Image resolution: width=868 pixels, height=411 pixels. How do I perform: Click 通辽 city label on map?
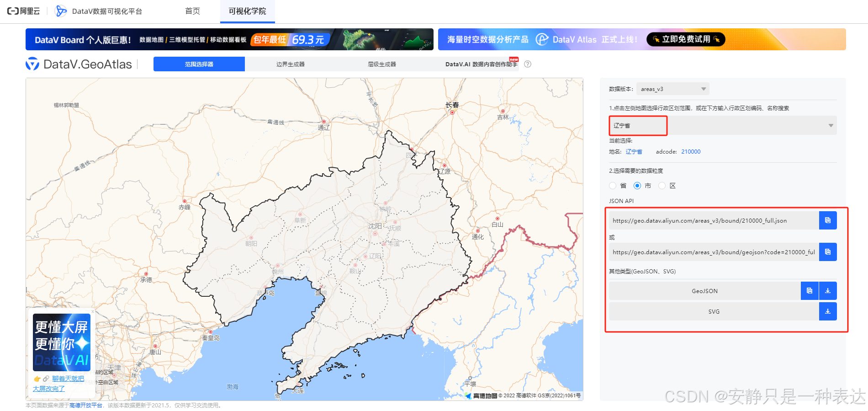click(324, 128)
